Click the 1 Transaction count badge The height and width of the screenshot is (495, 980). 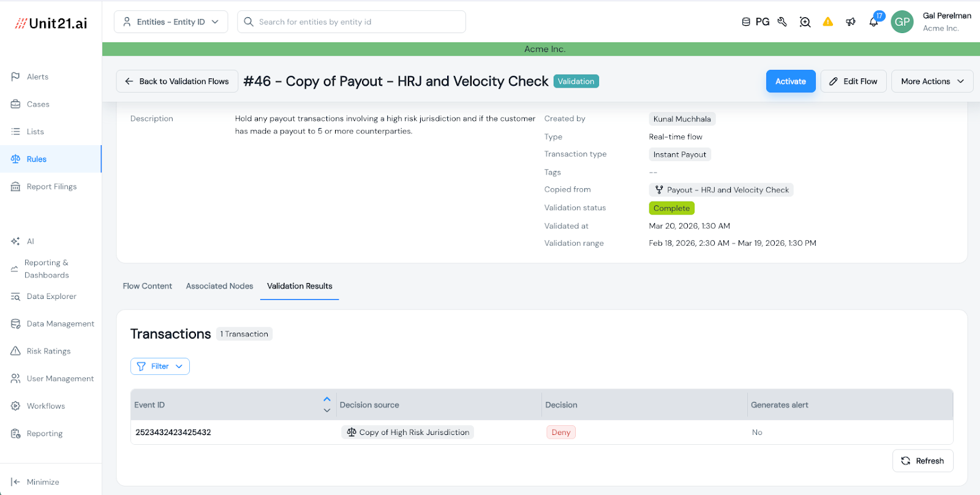click(244, 334)
